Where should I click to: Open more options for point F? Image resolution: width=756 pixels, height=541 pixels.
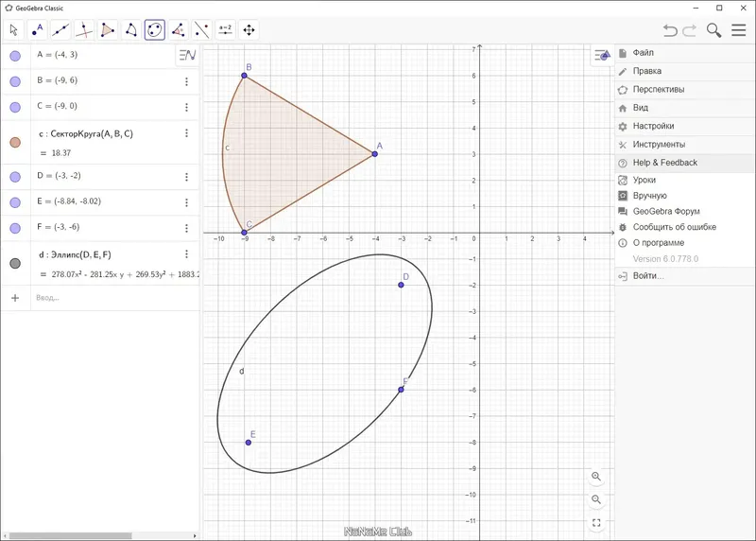tap(186, 228)
